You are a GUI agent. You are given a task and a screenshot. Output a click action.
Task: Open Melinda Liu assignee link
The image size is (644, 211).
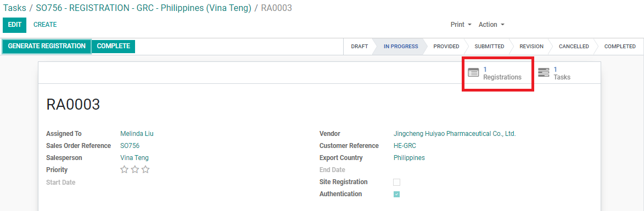coord(137,134)
